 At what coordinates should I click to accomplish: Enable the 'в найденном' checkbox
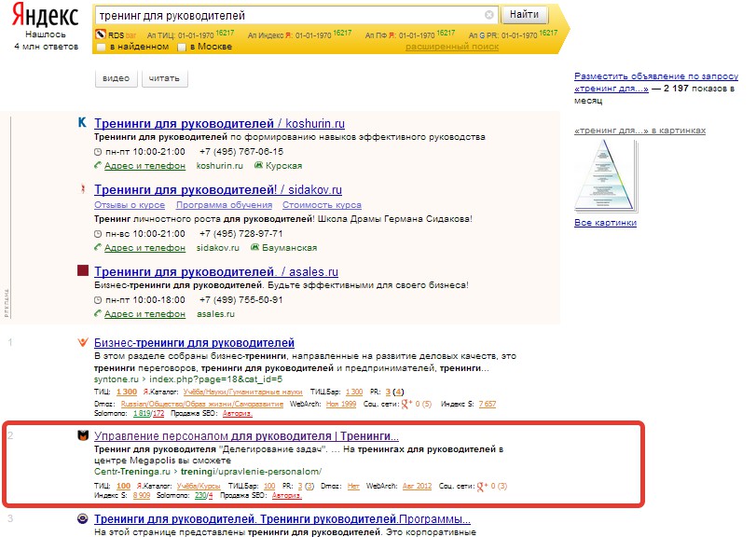pos(101,48)
